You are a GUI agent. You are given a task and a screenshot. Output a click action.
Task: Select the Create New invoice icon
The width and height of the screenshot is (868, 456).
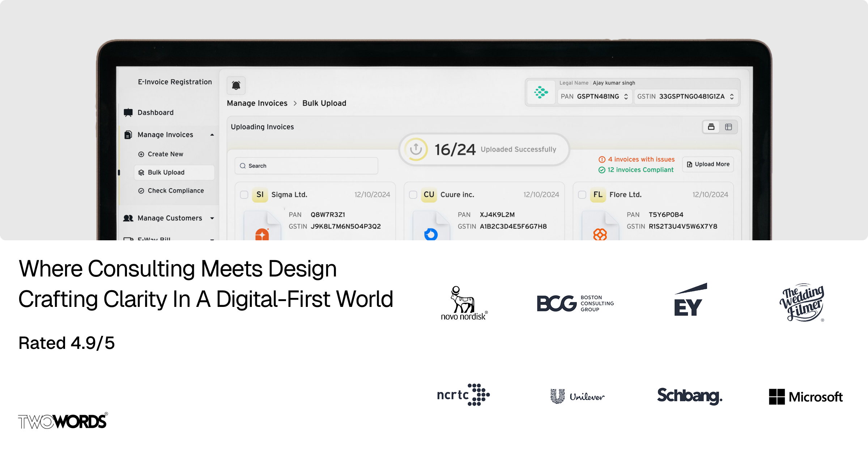(x=141, y=154)
